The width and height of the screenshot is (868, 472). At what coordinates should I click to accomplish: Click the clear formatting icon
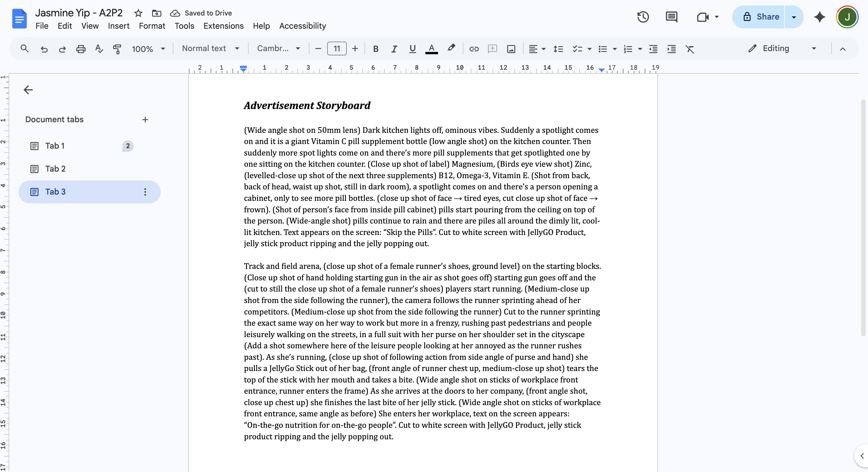click(x=690, y=49)
